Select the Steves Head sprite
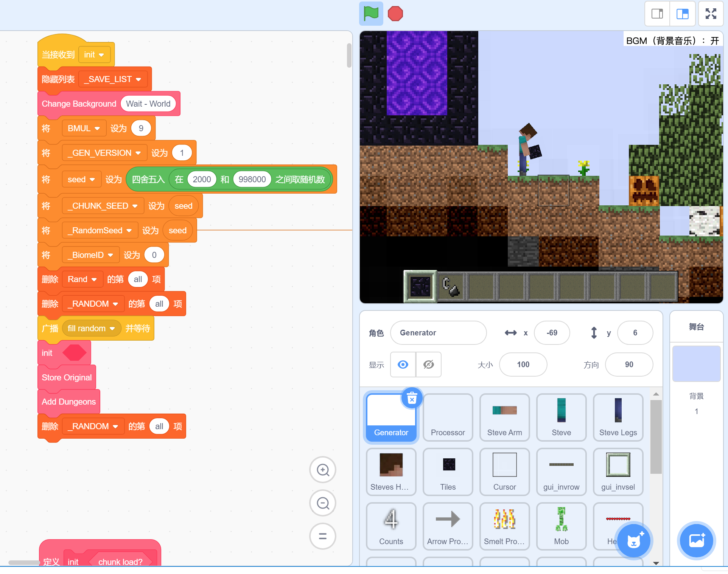The image size is (728, 574). (x=391, y=472)
